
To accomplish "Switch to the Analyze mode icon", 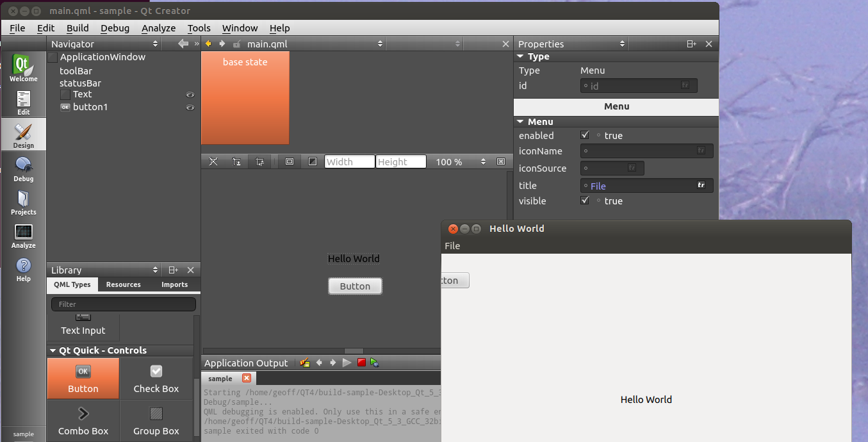I will pyautogui.click(x=23, y=234).
